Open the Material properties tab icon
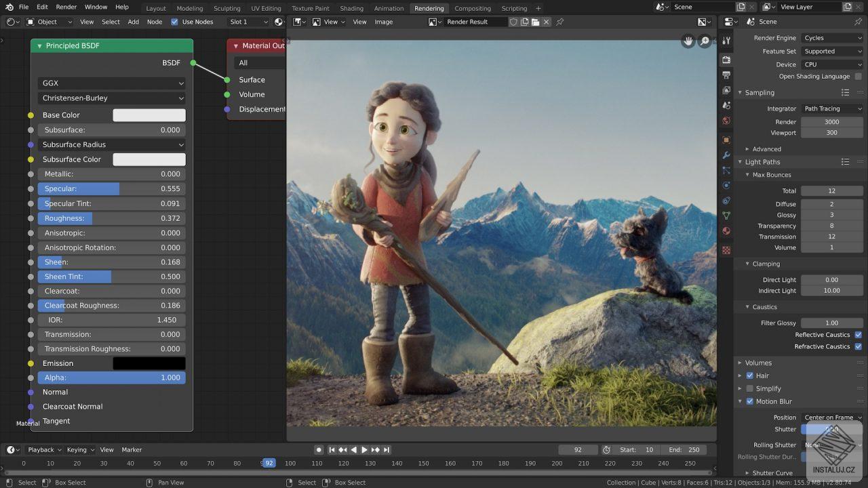 (x=726, y=230)
